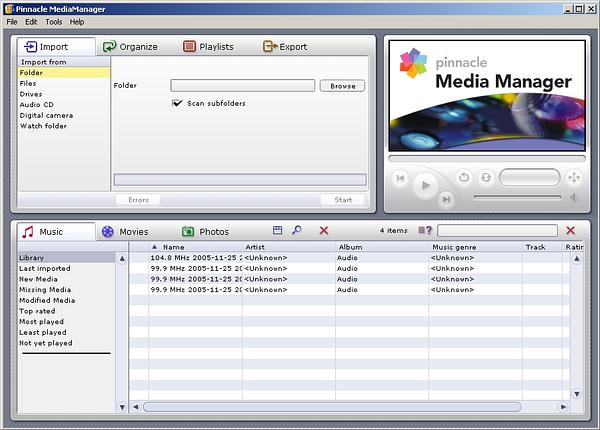600x430 pixels.
Task: Select Drives as import source
Action: (x=64, y=94)
